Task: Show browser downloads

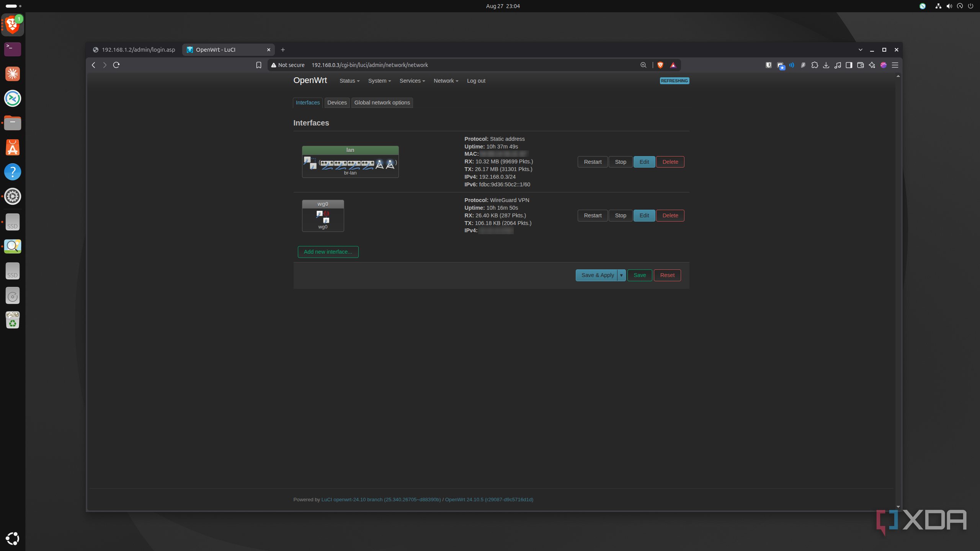Action: 826,65
